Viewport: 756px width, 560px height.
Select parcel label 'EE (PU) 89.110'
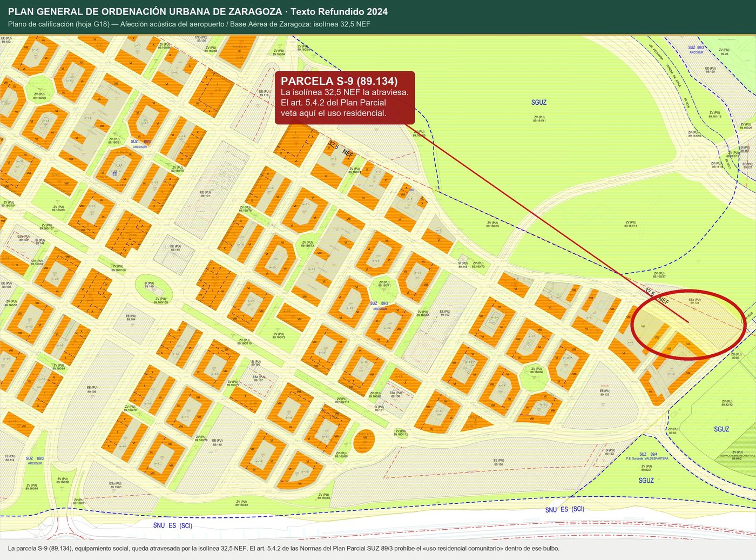click(x=217, y=442)
